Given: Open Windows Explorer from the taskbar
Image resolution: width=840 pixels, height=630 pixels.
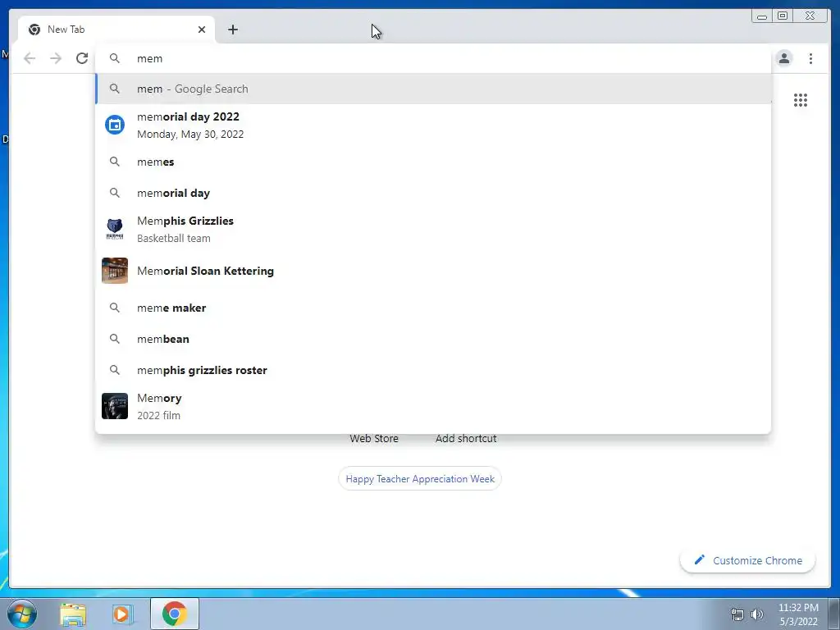Looking at the screenshot, I should coord(73,614).
